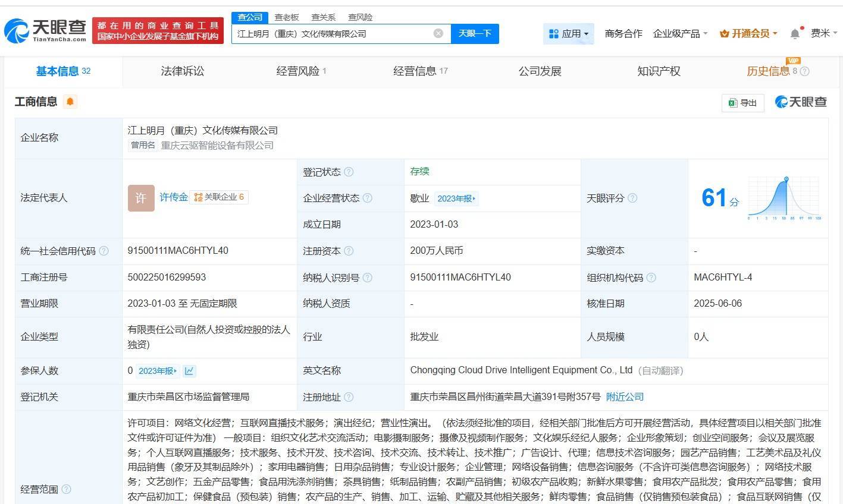The image size is (843, 504).
Task: Clear the search box with the X icon
Action: pos(438,33)
